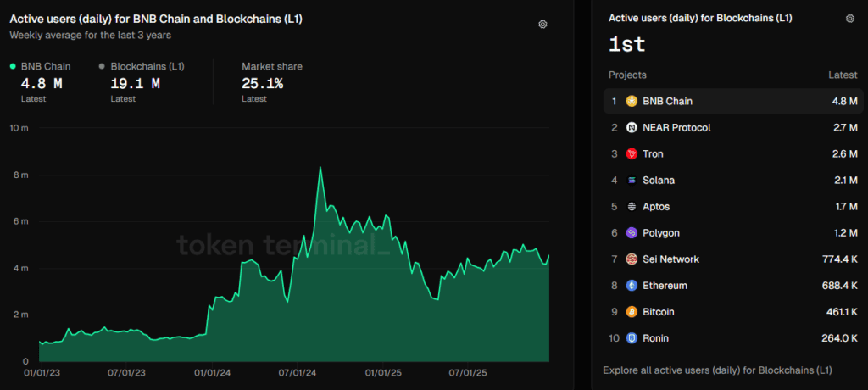
Task: Open NEAR Protocol project name
Action: [676, 128]
